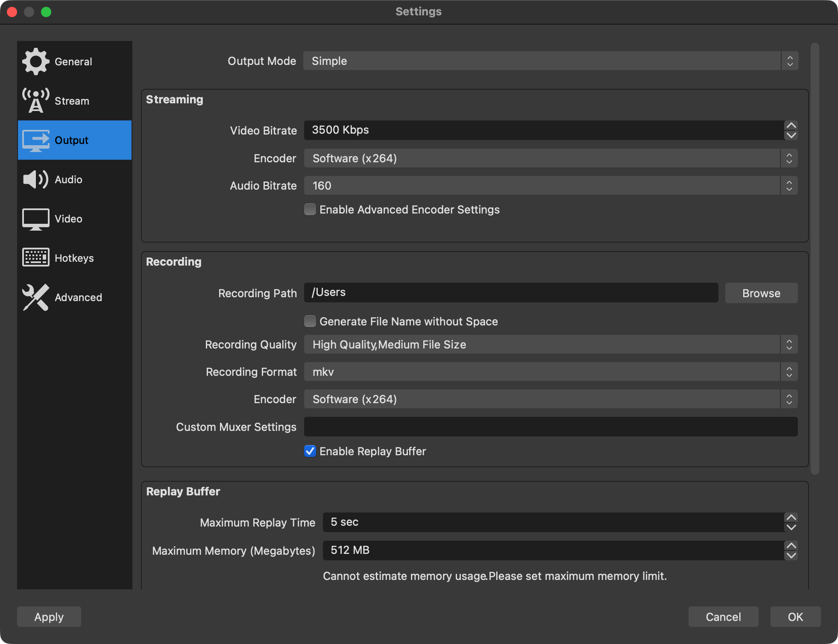Decrease Maximum Replay Time with down arrow
The image size is (838, 644).
[791, 527]
